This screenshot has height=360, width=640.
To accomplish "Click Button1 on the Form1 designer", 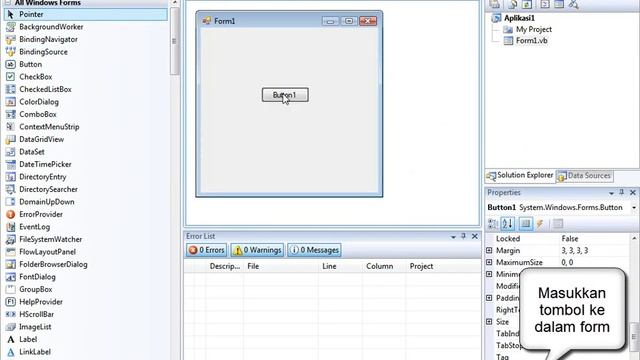I will pos(285,95).
